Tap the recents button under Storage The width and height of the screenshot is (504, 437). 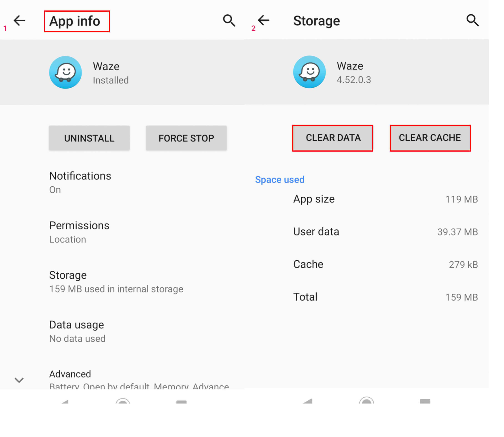(425, 401)
